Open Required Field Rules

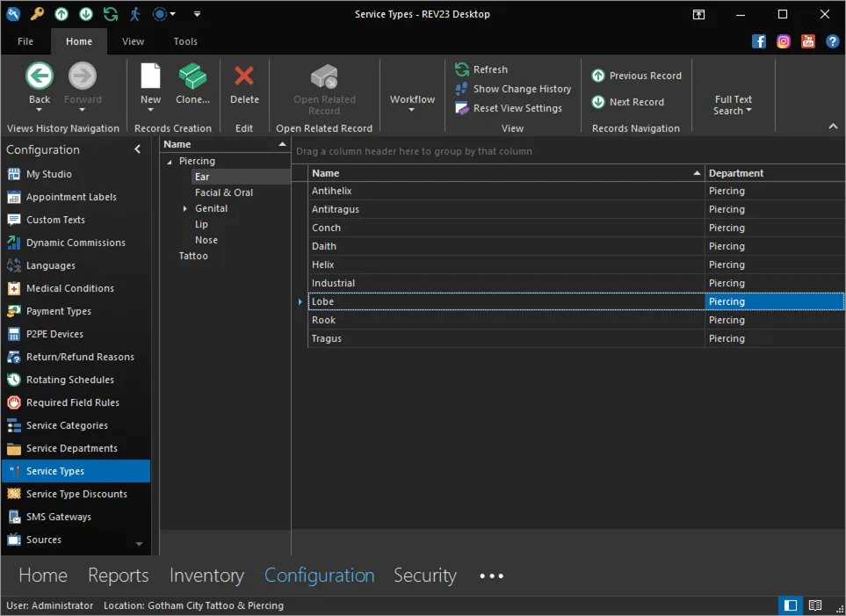[x=76, y=402]
